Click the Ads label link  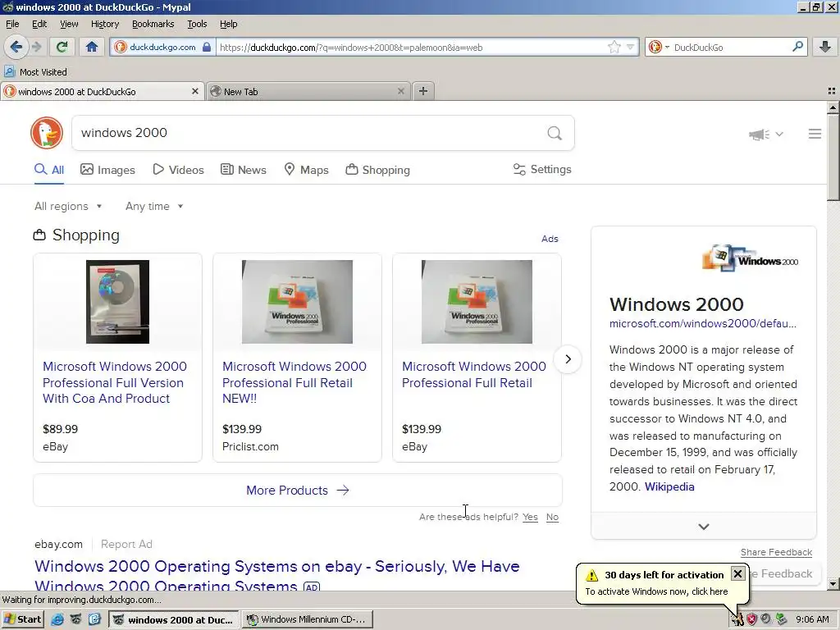tap(550, 239)
